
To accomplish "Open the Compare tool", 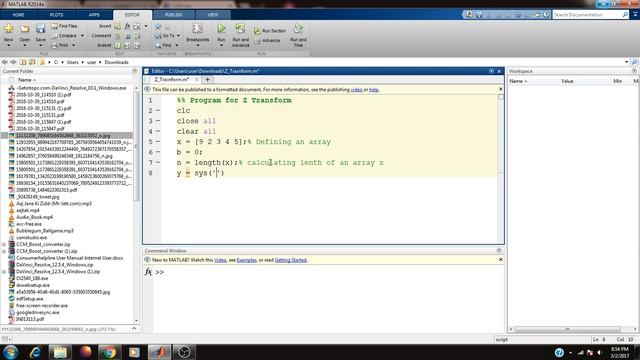I will click(x=64, y=36).
